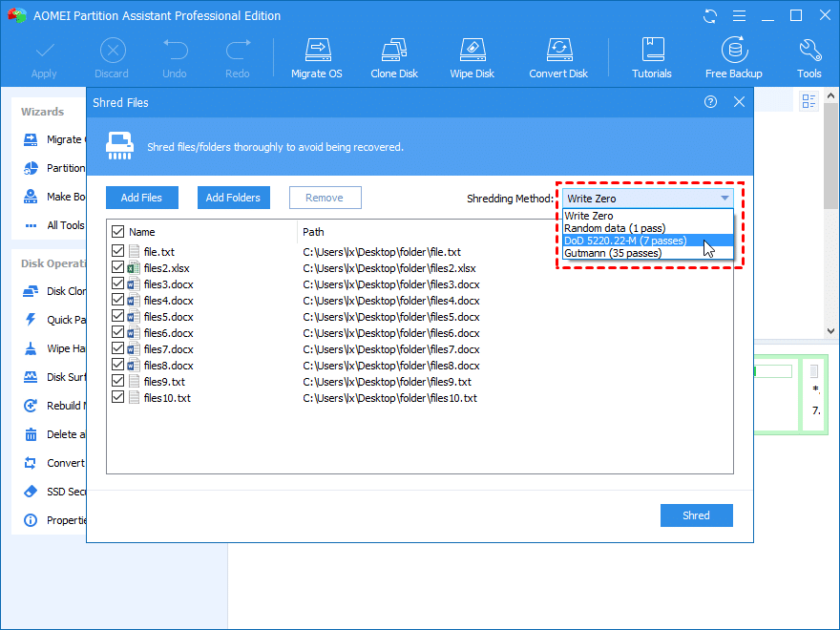Click the scroll down arrow on main scrollbar
840x630 pixels.
830,331
